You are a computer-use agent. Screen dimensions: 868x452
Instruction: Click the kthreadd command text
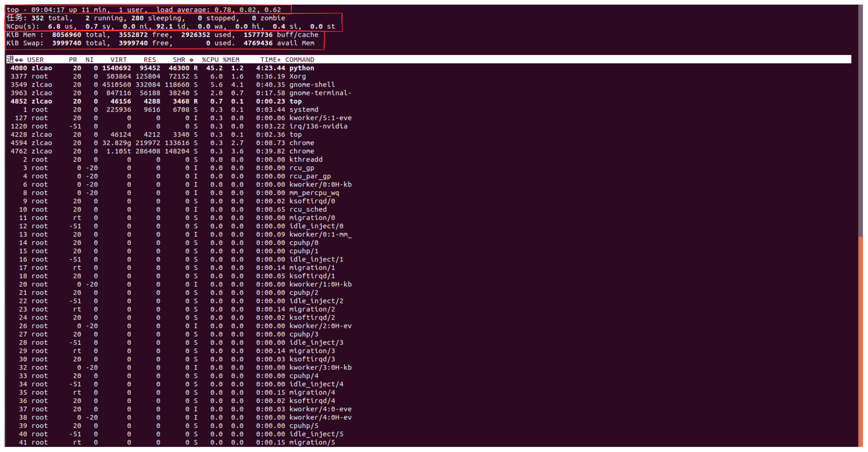pos(306,160)
